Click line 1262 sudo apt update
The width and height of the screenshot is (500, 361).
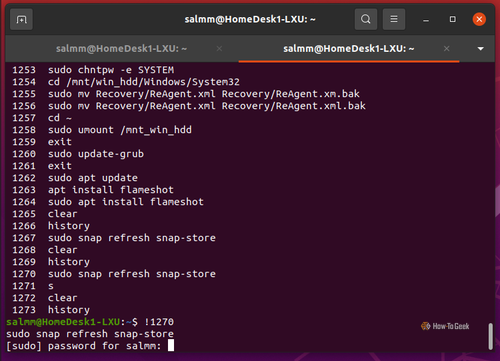click(x=75, y=178)
